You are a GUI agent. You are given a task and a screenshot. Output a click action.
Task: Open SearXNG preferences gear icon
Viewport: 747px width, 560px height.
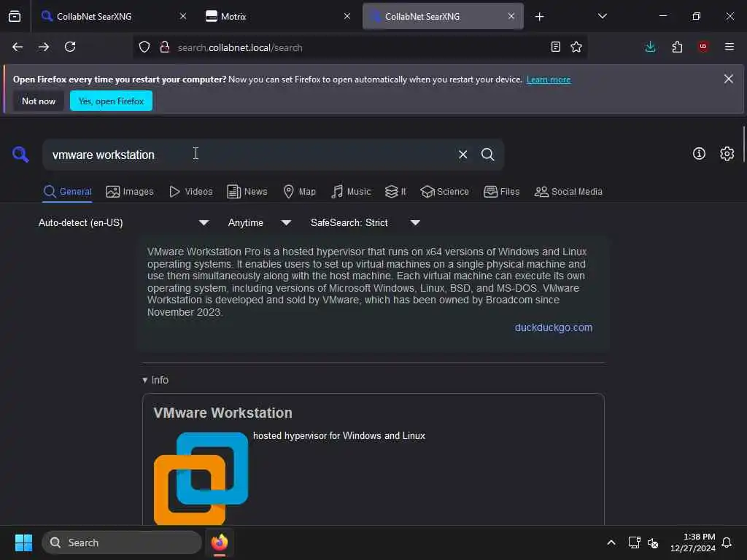pos(727,153)
